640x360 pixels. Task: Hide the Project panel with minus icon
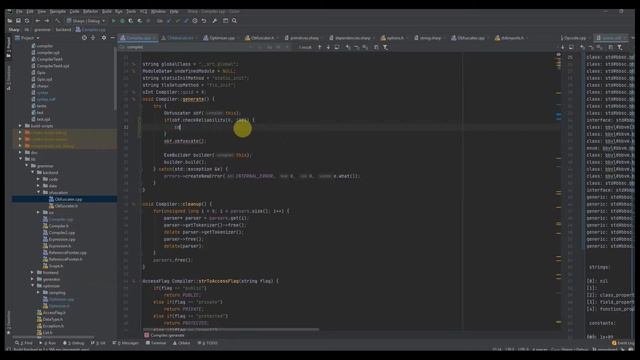pos(112,38)
